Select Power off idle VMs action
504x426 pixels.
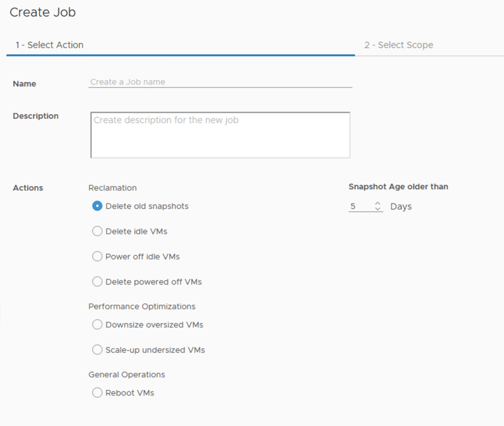coord(97,256)
